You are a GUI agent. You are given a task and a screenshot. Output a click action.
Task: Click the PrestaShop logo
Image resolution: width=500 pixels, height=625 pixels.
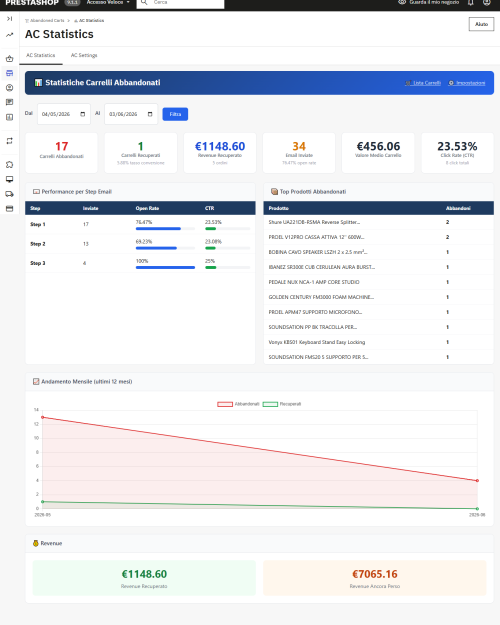click(x=32, y=2)
